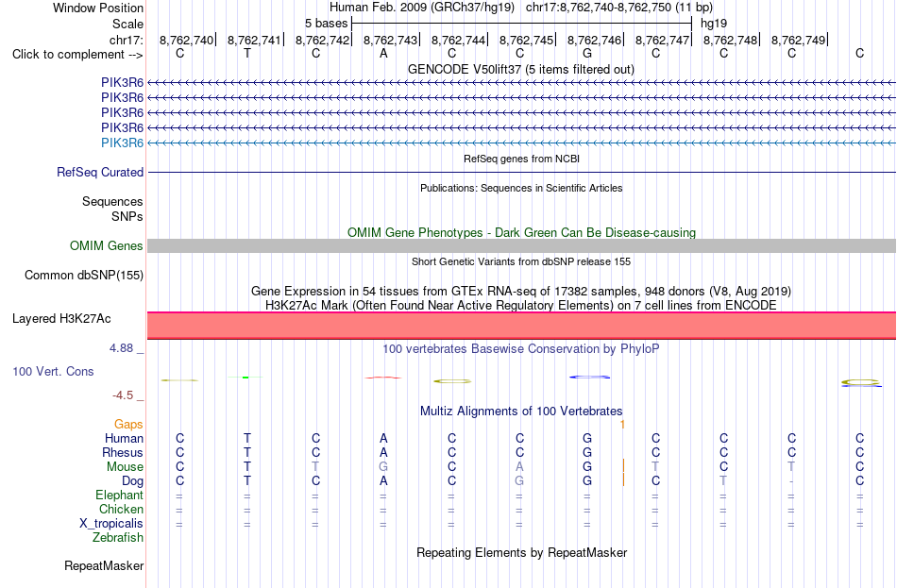Click the 100 Vert. Cons track label
Image resolution: width=897 pixels, height=588 pixels.
coord(53,371)
